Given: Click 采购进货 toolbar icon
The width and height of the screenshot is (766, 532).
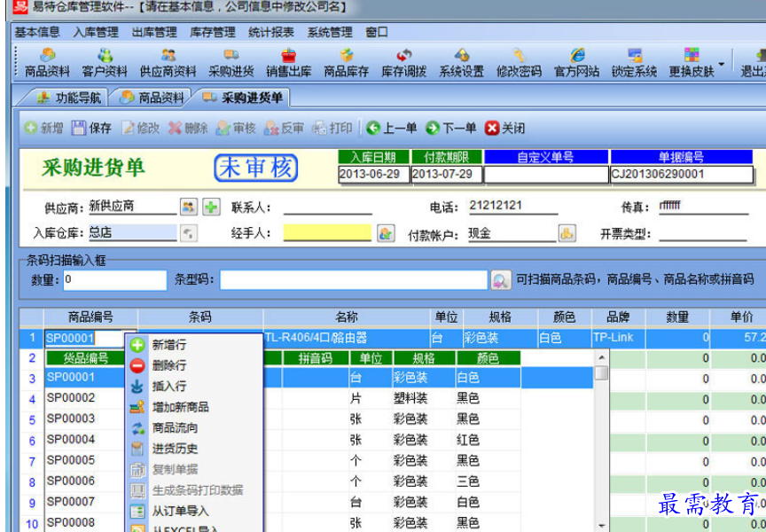Looking at the screenshot, I should click(231, 63).
